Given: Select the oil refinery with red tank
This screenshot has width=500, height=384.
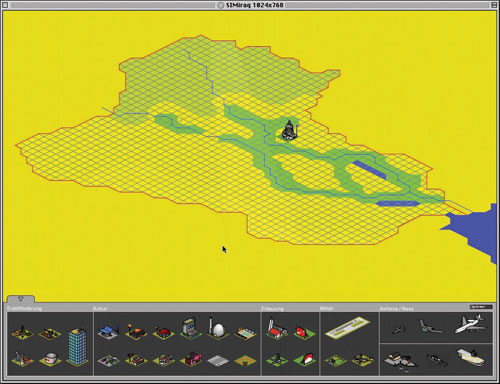Looking at the screenshot, I should pyautogui.click(x=22, y=359).
